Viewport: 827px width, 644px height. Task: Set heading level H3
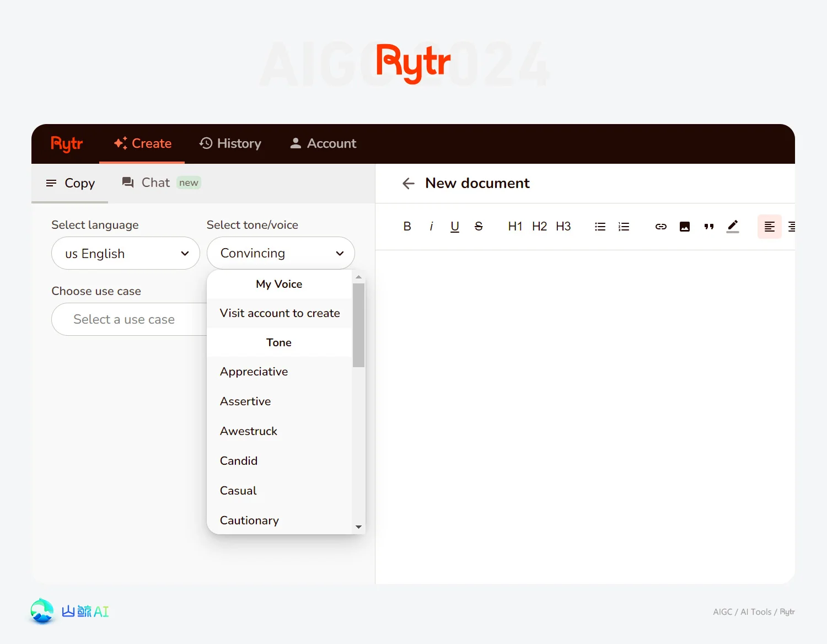point(563,227)
